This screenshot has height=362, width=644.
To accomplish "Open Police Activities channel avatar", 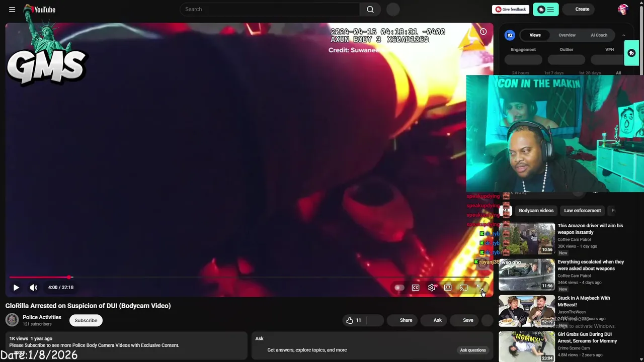I will (x=12, y=320).
